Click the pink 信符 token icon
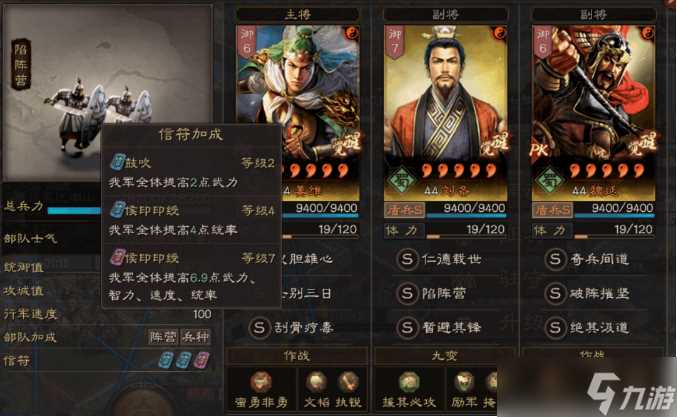The image size is (677, 417). coord(201,360)
